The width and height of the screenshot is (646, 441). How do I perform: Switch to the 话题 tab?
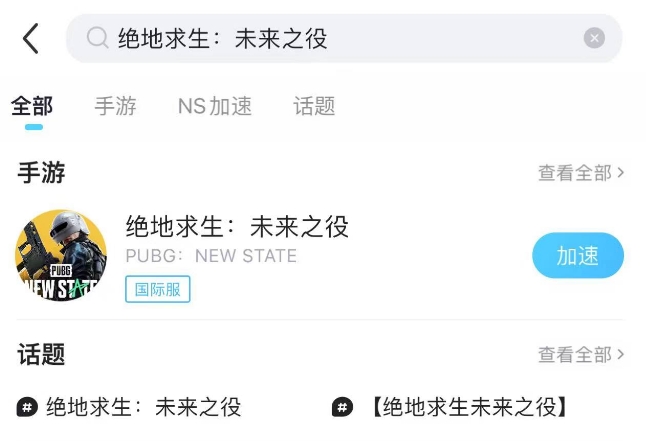point(314,106)
